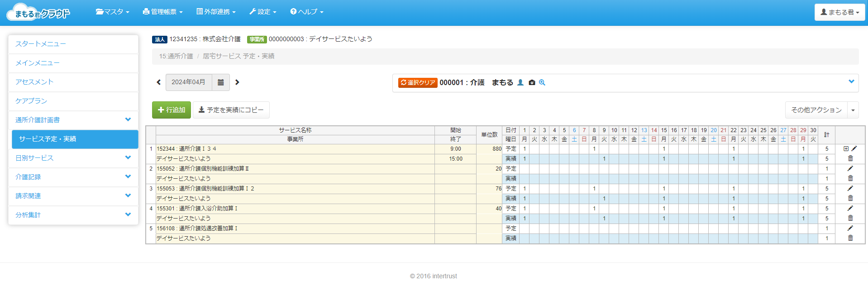This screenshot has height=300, width=868.
Task: Open the caret beside その他アクション
Action: coord(853,110)
